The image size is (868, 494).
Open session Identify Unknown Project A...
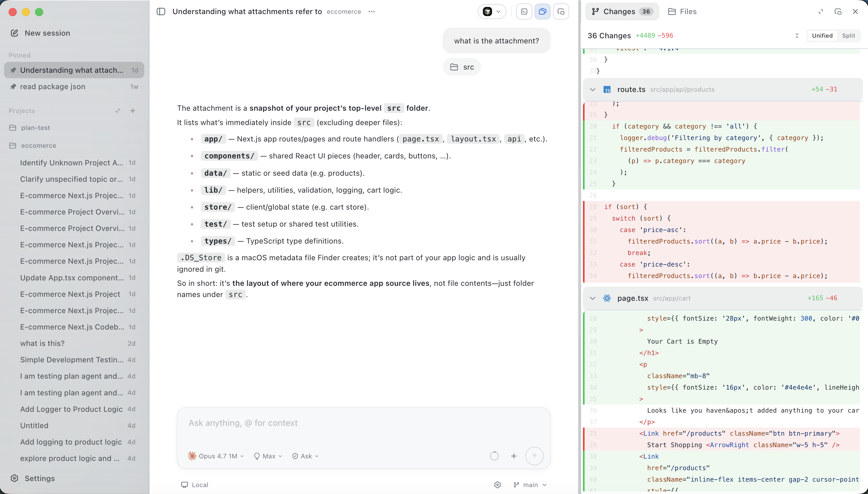(x=74, y=162)
